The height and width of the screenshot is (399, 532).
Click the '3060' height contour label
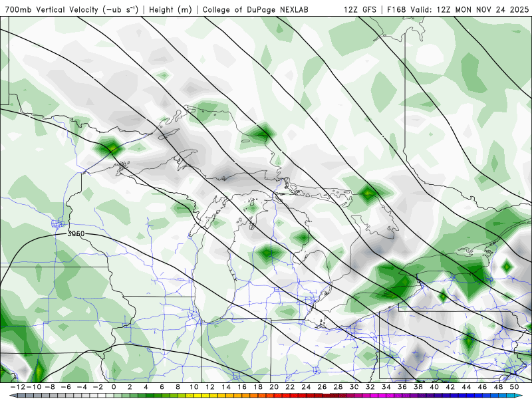click(76, 234)
